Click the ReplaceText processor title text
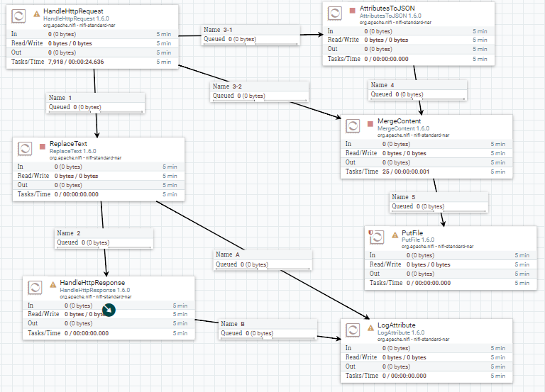 (68, 144)
